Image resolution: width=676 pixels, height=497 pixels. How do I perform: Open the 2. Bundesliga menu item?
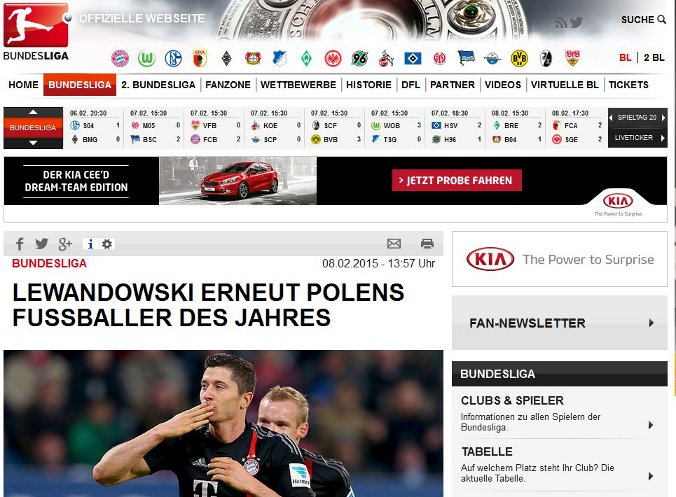tap(158, 84)
